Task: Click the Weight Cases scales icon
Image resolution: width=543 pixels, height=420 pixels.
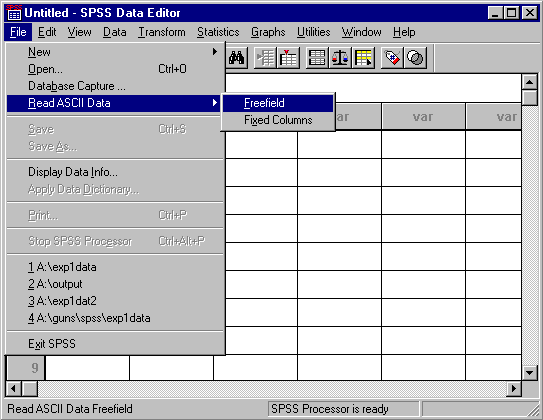Action: click(340, 58)
